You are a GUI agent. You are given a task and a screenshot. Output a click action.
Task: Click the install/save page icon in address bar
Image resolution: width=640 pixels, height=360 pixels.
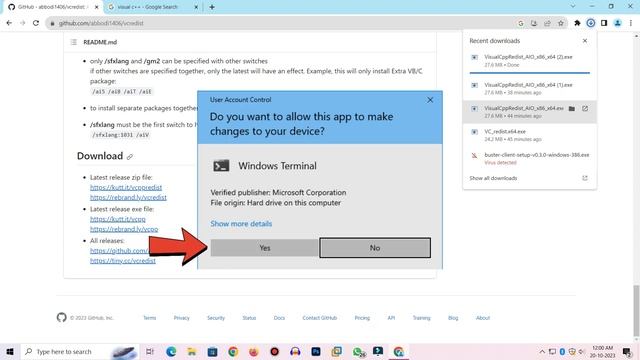click(x=534, y=23)
